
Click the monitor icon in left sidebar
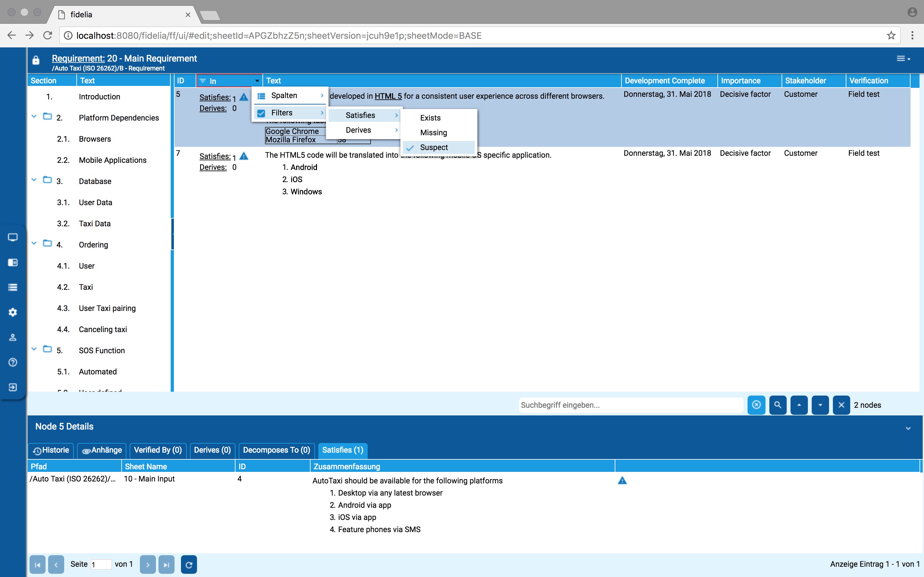(x=13, y=237)
